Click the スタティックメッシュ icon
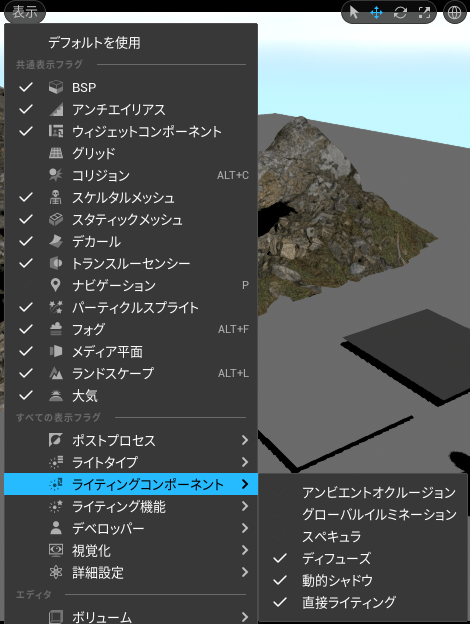The image size is (470, 624). coord(56,219)
